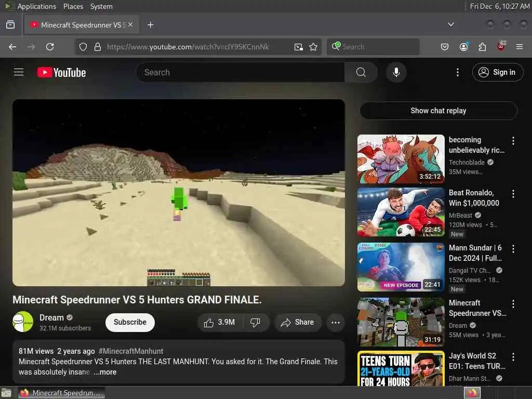Open Technoblade video thumbnail 3:52:12
532x399 pixels.
click(401, 159)
